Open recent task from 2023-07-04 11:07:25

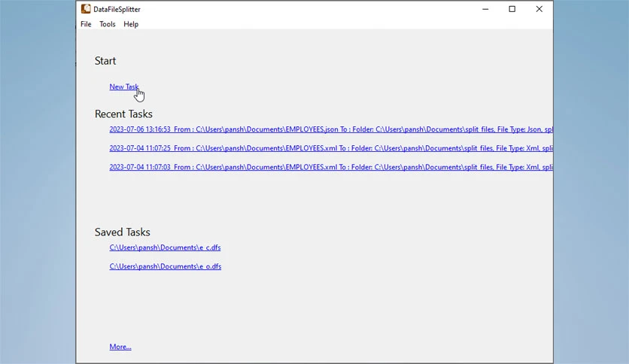pos(331,148)
